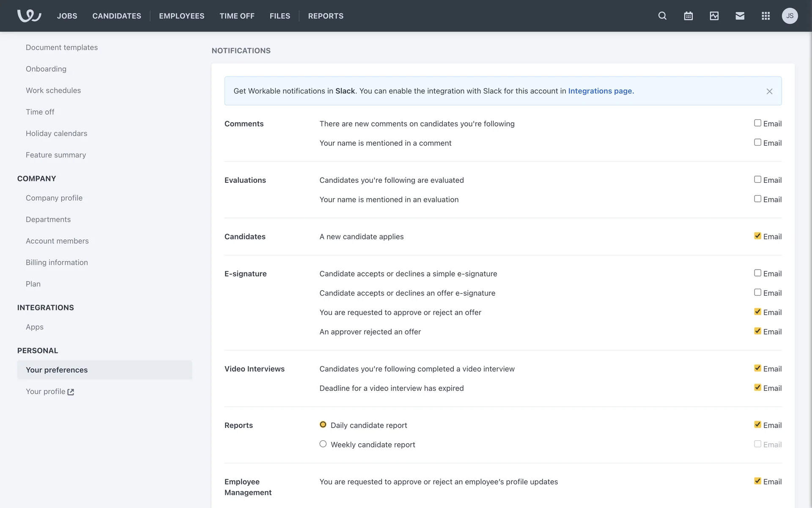This screenshot has height=508, width=812.
Task: Open the calendar icon in header
Action: 688,16
